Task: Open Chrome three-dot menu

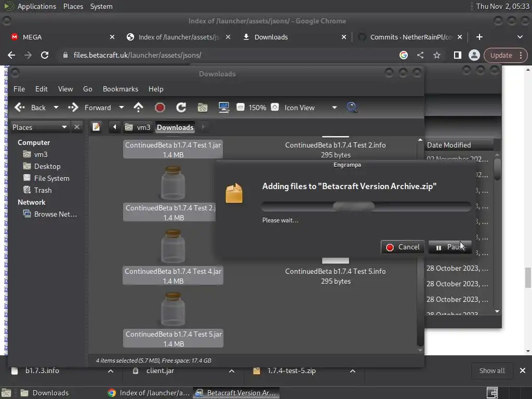Action: pyautogui.click(x=521, y=55)
